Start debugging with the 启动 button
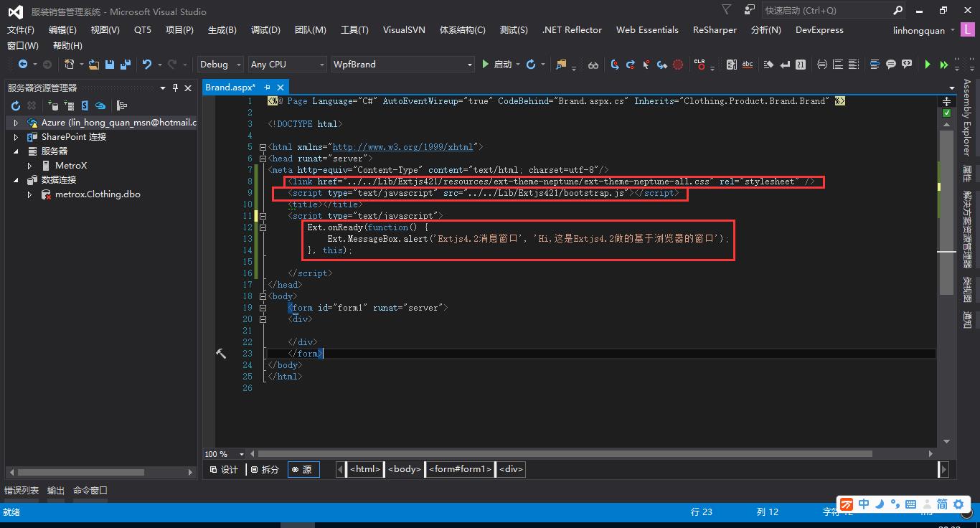The height and width of the screenshot is (528, 980). (496, 65)
